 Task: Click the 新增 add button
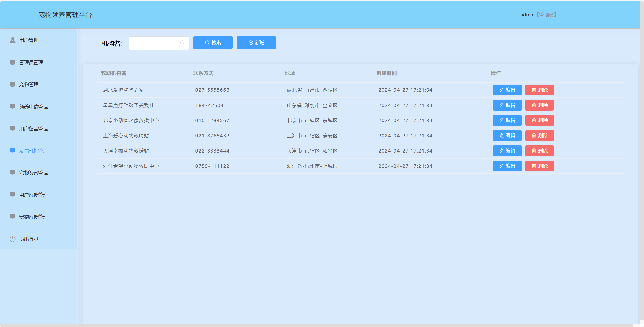click(x=256, y=43)
